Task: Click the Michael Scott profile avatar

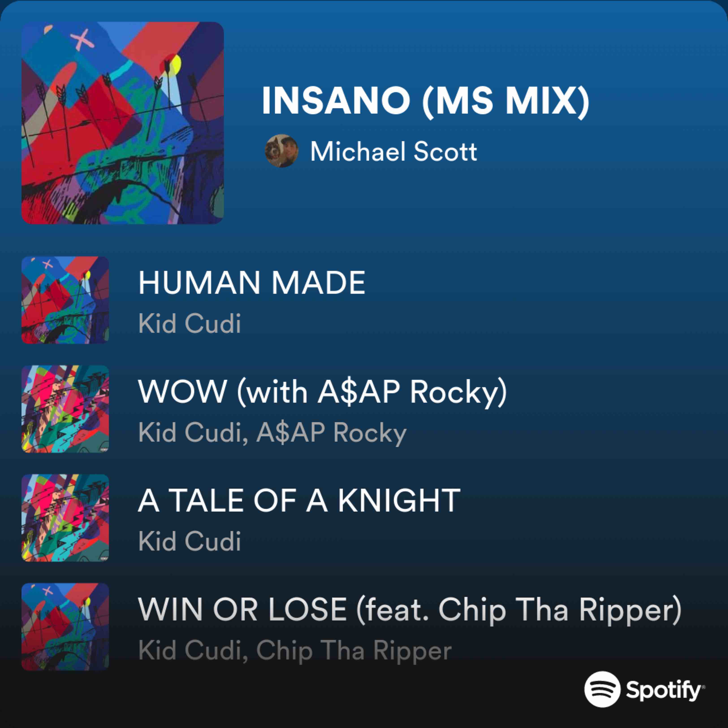Action: 281,151
